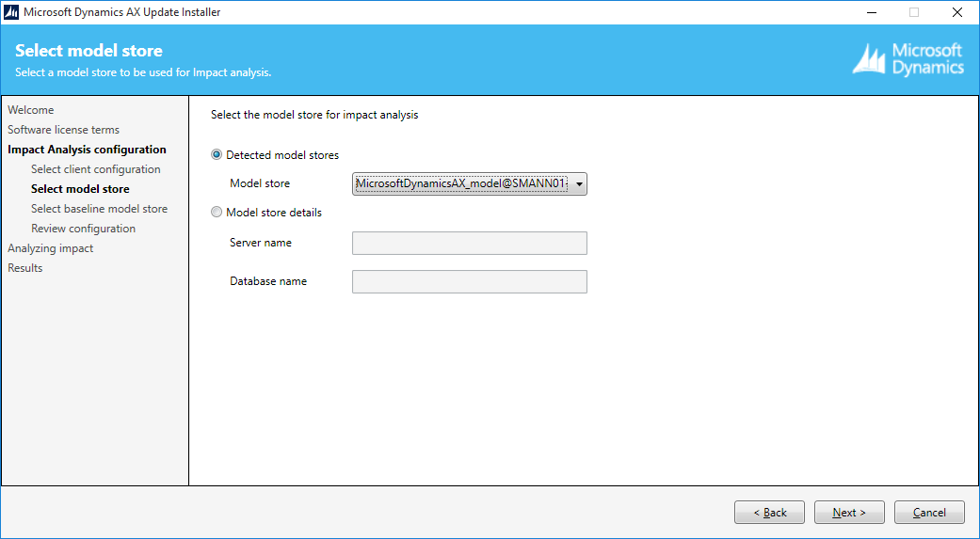Click the Microsoft Dynamics logo
This screenshot has height=539, width=980.
coord(908,59)
